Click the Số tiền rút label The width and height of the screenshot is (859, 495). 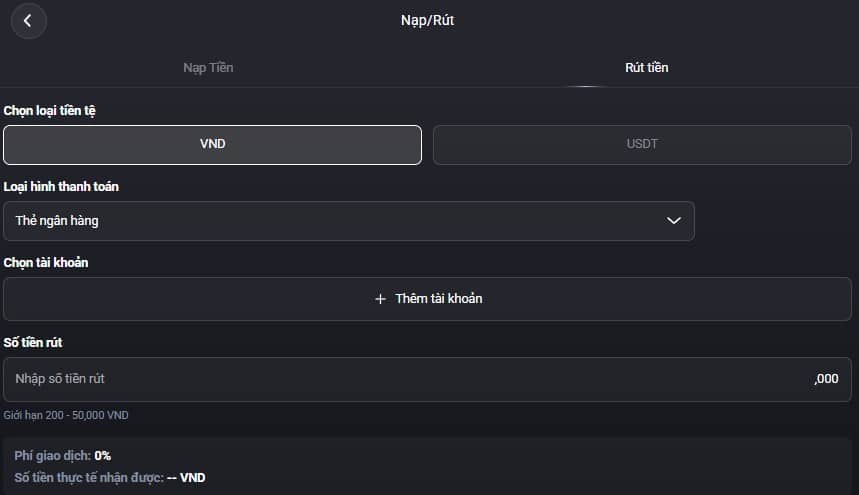pyautogui.click(x=33, y=343)
